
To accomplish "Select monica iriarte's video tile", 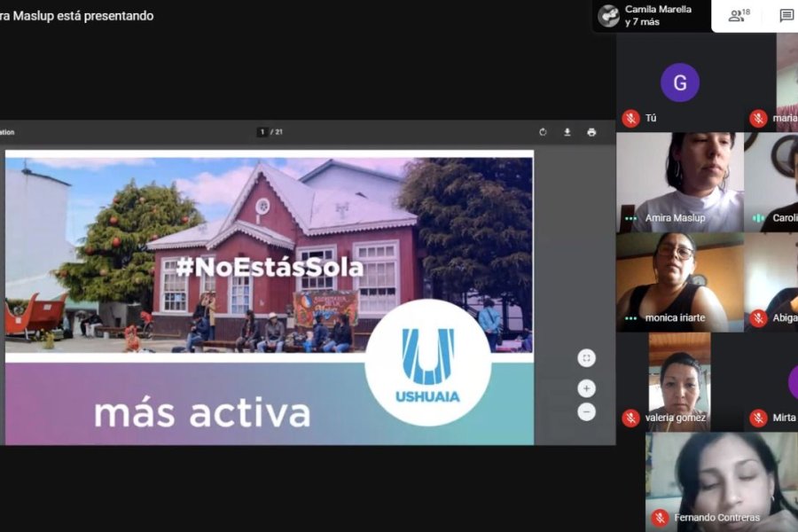I will click(680, 282).
